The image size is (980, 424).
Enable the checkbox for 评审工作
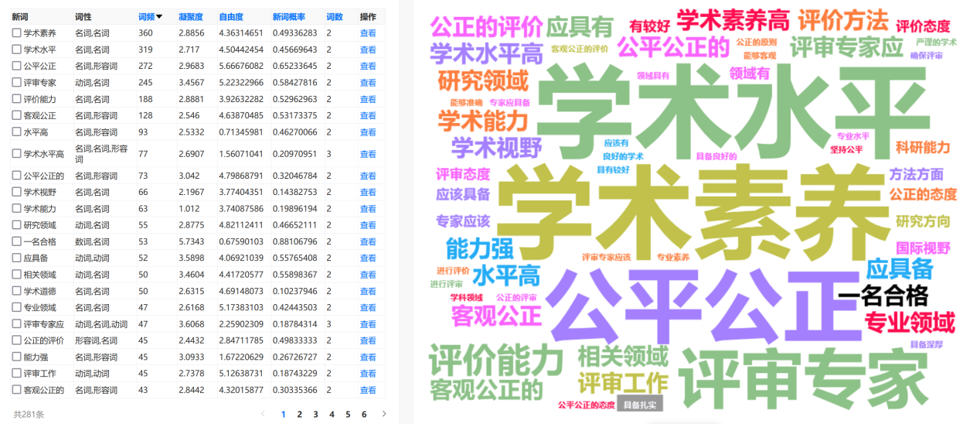17,373
